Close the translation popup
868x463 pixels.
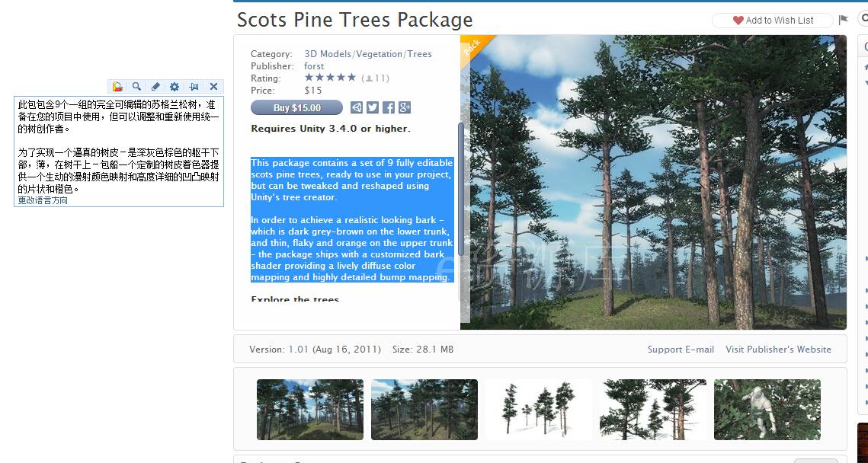point(213,86)
